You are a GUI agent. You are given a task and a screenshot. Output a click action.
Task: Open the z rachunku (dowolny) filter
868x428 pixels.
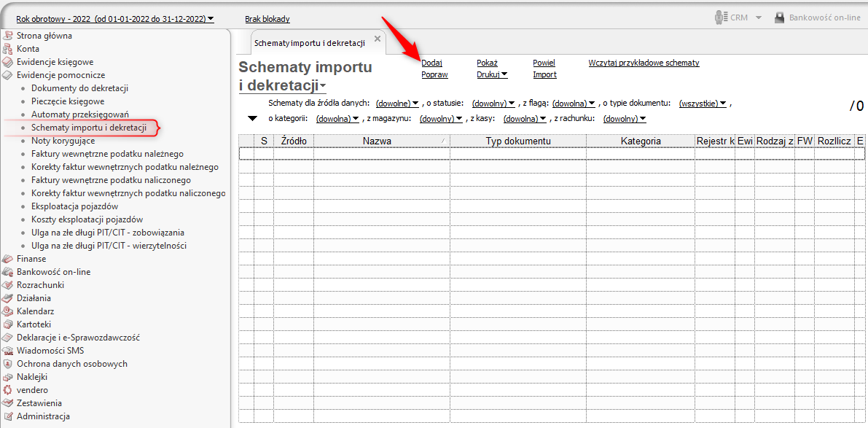point(625,119)
